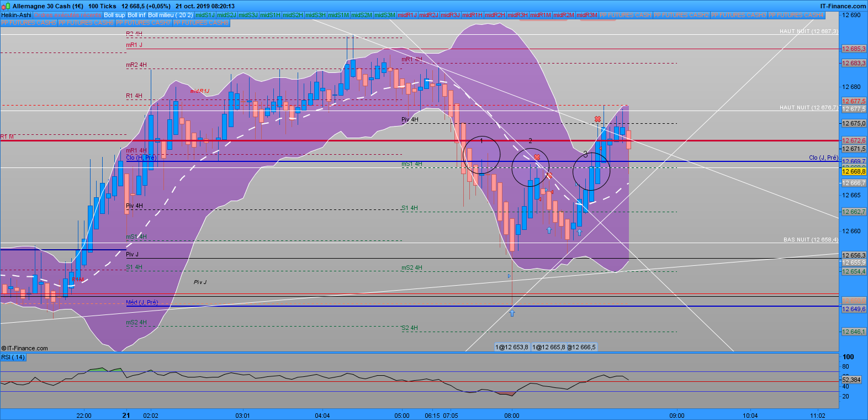The height and width of the screenshot is (420, 868).
Task: Select the PP FUTURES CASH5 indicator label
Action: tap(29, 23)
